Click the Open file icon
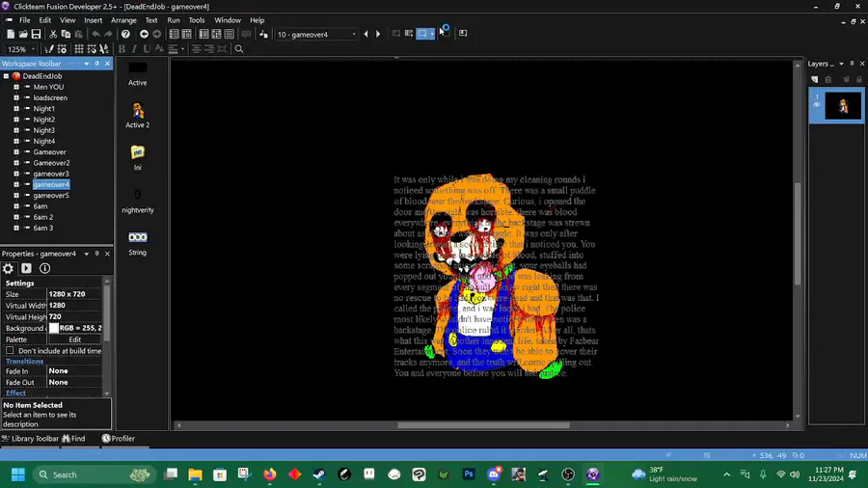 pyautogui.click(x=23, y=35)
